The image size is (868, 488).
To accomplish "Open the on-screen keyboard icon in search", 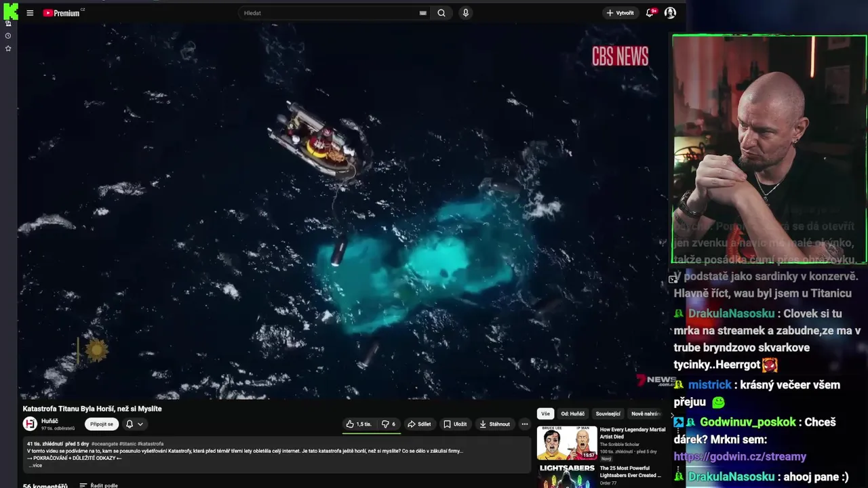I will coord(422,13).
